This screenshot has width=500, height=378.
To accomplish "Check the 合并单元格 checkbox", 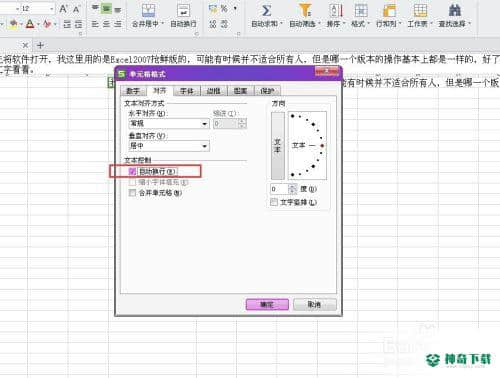I will pos(132,193).
